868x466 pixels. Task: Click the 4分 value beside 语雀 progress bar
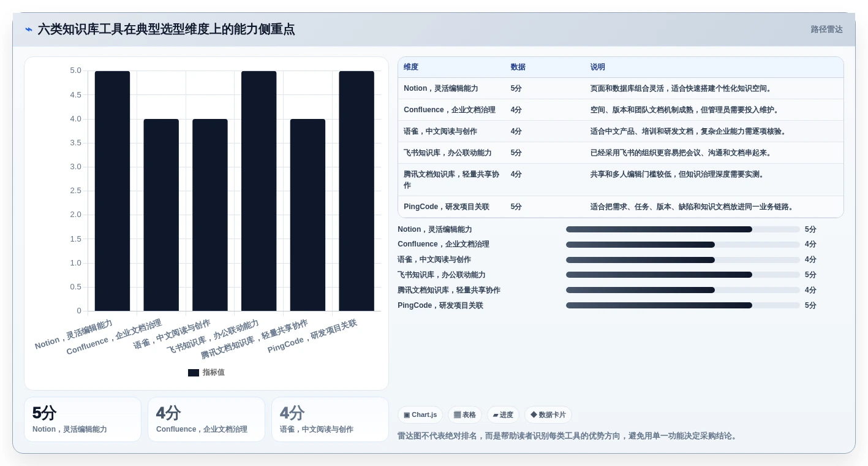tap(810, 260)
